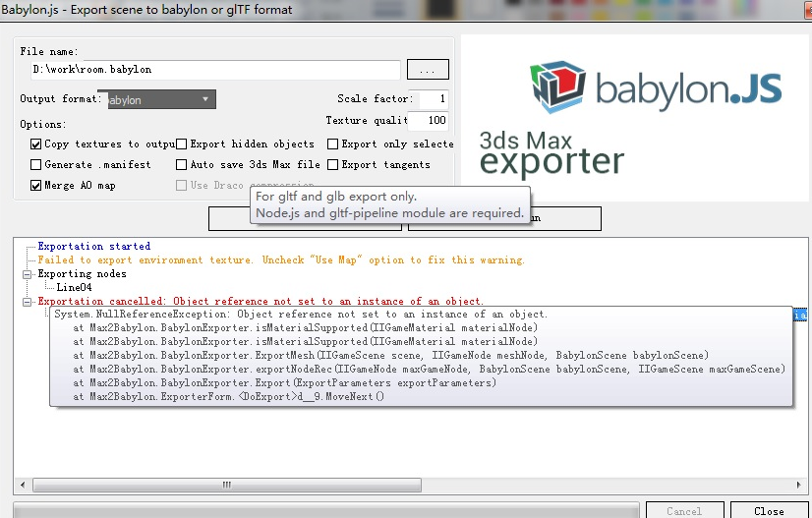This screenshot has height=518, width=812.
Task: Collapse the Exportation cancelled tree item
Action: point(27,302)
